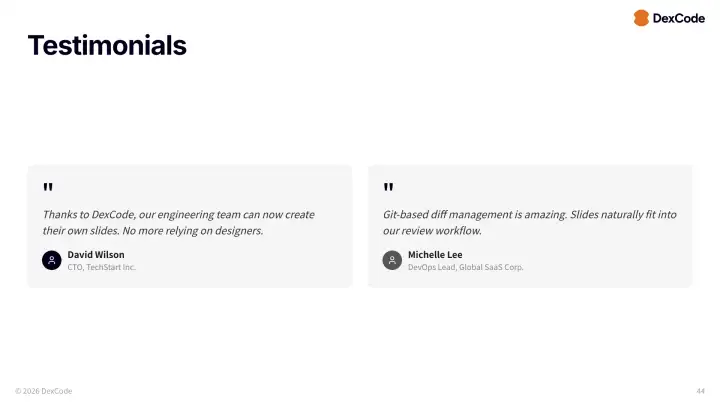This screenshot has width=720, height=405.
Task: Click the "their own slides" phrase
Action: (80, 231)
